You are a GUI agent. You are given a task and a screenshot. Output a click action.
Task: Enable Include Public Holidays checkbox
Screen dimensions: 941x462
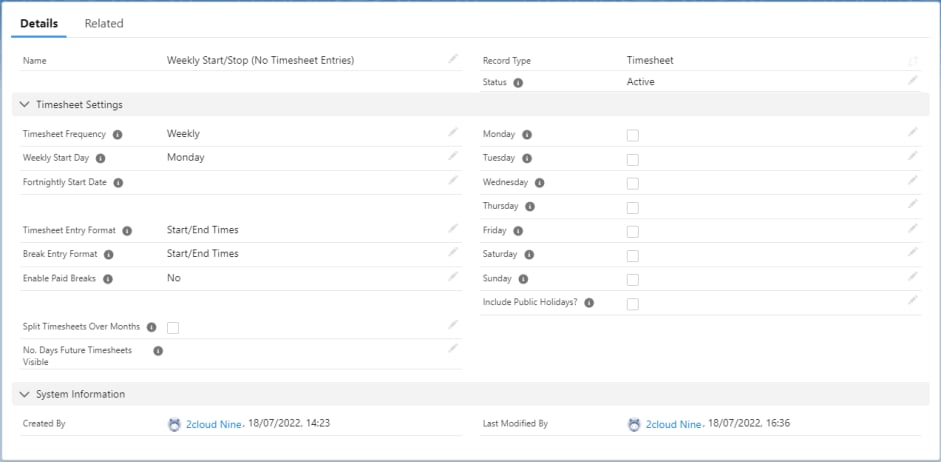pos(633,304)
